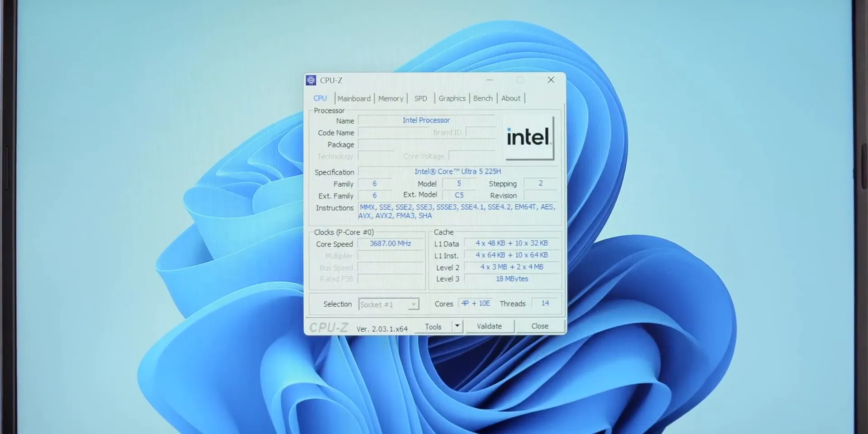Click the CPU-Z app icon in title bar
The height and width of the screenshot is (434, 868).
pos(311,80)
